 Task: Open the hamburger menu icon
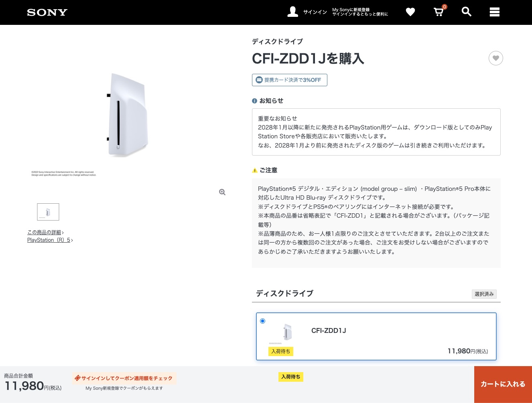[x=495, y=12]
